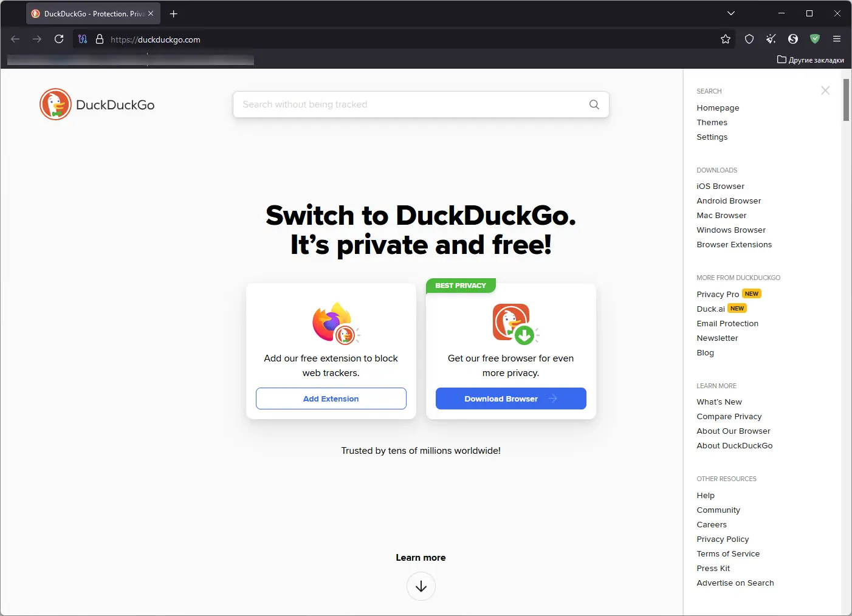852x616 pixels.
Task: Open Browser Extensions link
Action: (x=735, y=244)
